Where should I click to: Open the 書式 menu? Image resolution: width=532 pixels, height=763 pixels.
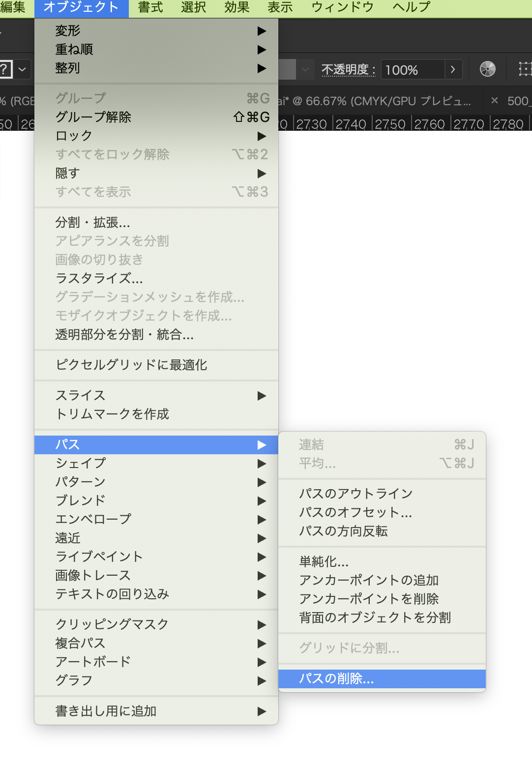pyautogui.click(x=150, y=8)
